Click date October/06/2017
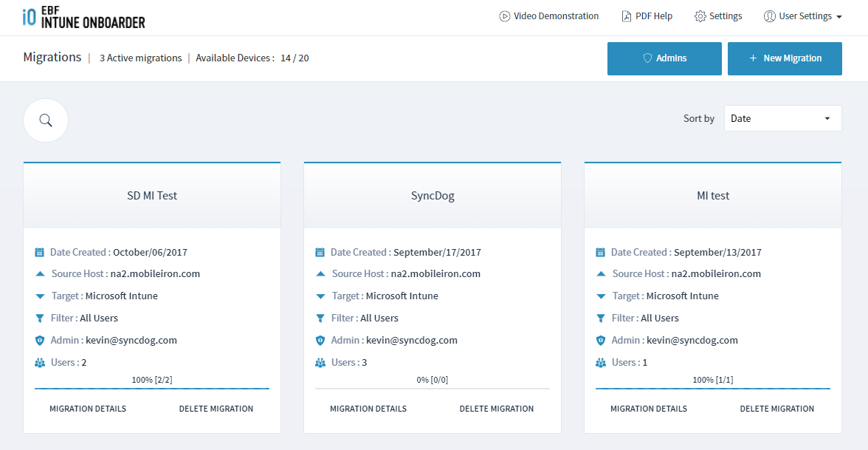868x450 pixels. tap(150, 252)
